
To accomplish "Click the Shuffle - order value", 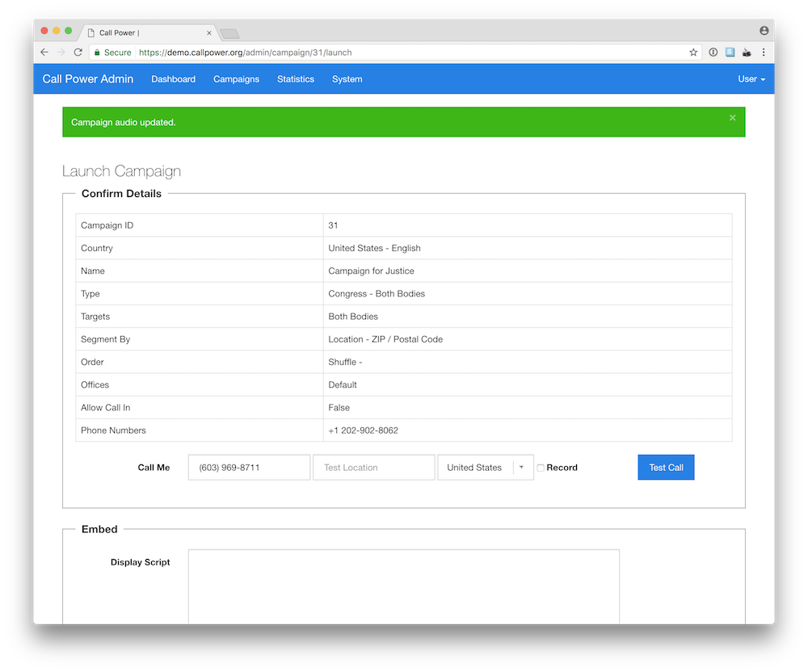I will click(345, 362).
